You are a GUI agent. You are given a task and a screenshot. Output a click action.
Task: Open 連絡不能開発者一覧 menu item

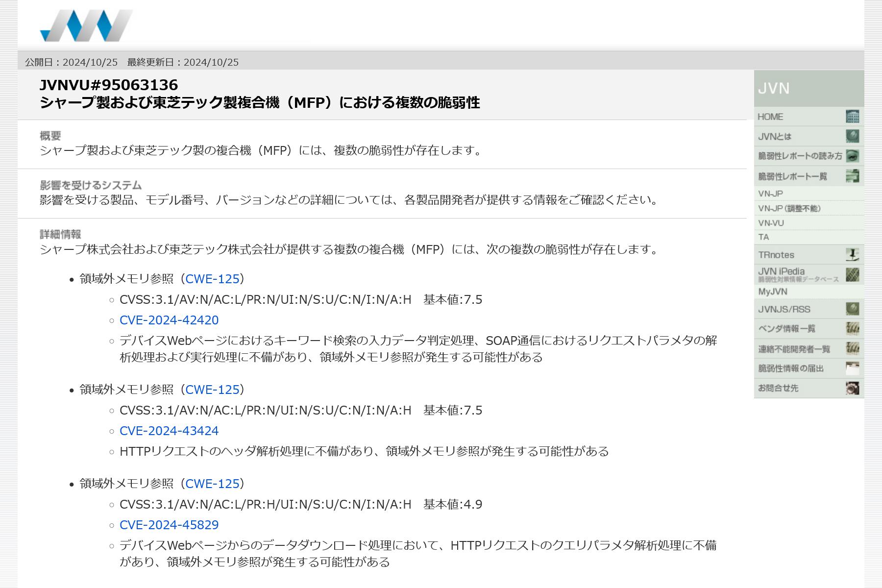[x=809, y=349]
